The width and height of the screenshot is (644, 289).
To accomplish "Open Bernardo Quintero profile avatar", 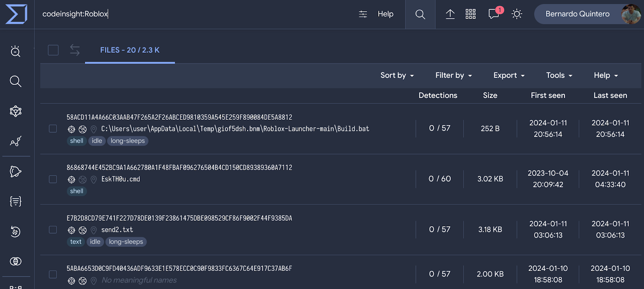I will pyautogui.click(x=631, y=14).
